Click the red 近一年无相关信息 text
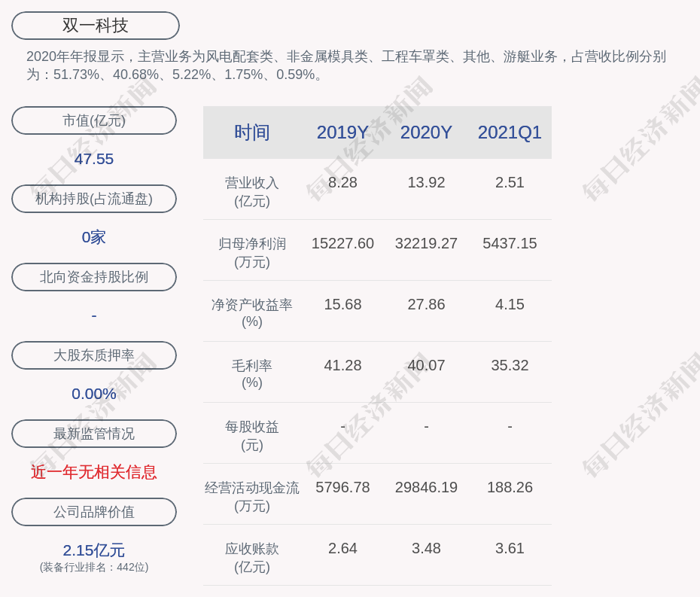This screenshot has height=597, width=700. (94, 472)
